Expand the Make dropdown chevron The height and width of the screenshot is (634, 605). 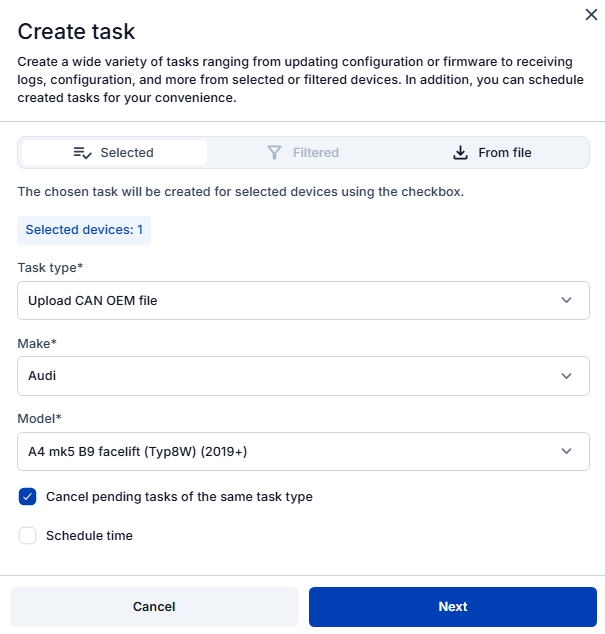pos(567,376)
